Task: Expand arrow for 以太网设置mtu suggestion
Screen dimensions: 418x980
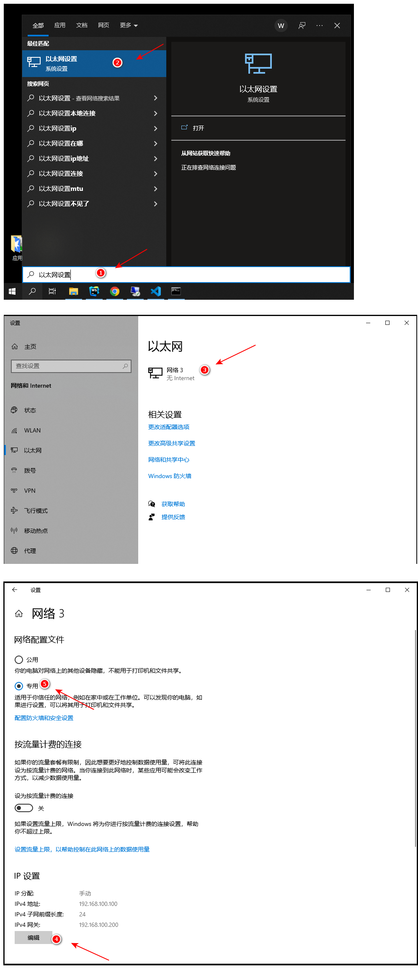Action: pos(155,189)
